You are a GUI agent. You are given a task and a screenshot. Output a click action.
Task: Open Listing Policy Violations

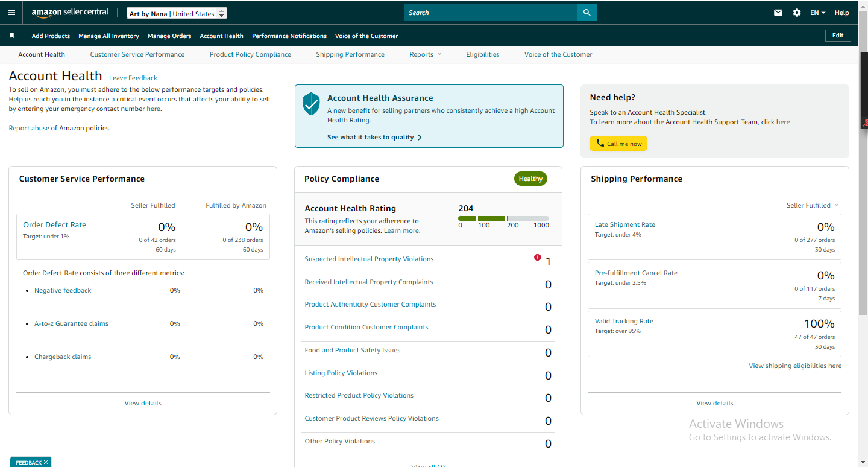[341, 373]
